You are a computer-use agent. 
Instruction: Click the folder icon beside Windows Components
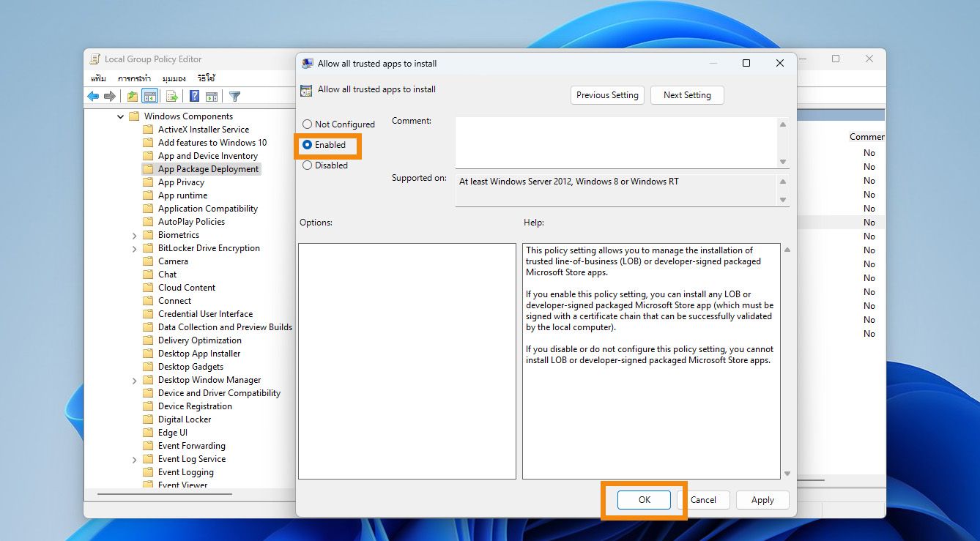tap(134, 116)
